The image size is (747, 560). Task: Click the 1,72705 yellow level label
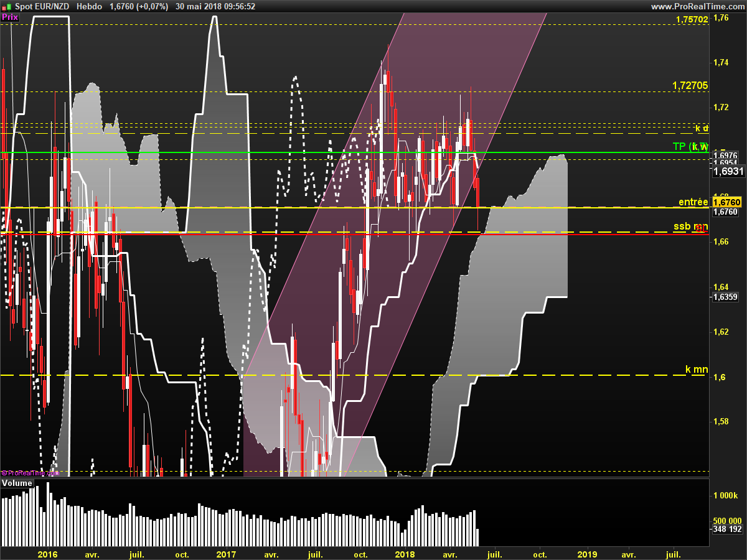[x=690, y=86]
